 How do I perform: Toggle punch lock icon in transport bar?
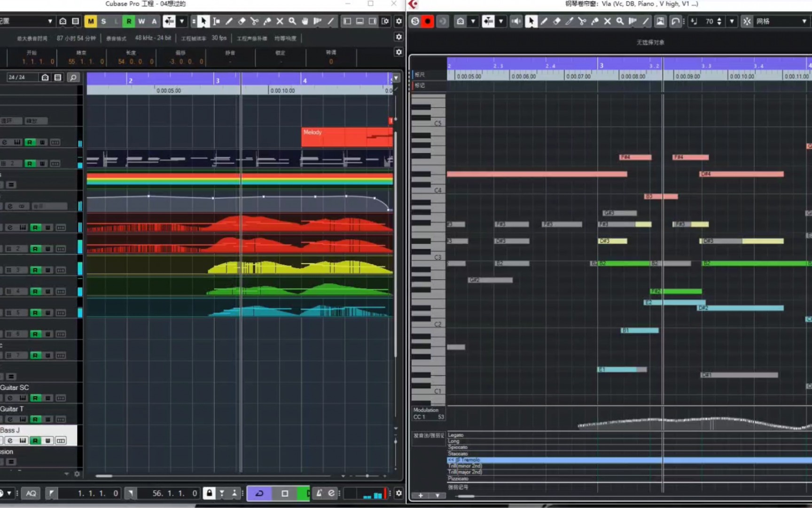tap(209, 493)
